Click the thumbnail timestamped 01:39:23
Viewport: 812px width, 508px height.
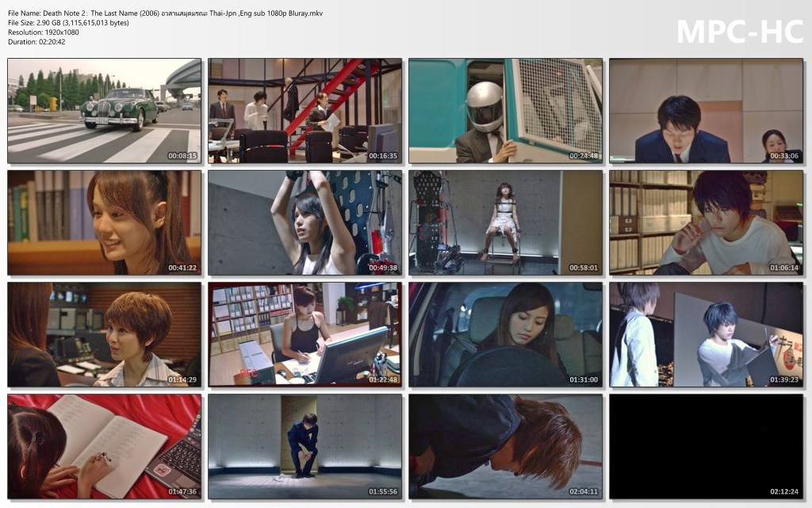coord(706,334)
